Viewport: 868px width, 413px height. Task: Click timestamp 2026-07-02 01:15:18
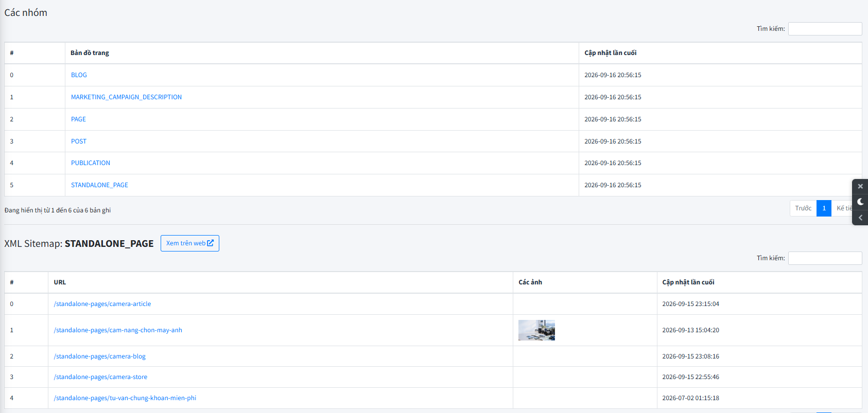[x=690, y=398]
